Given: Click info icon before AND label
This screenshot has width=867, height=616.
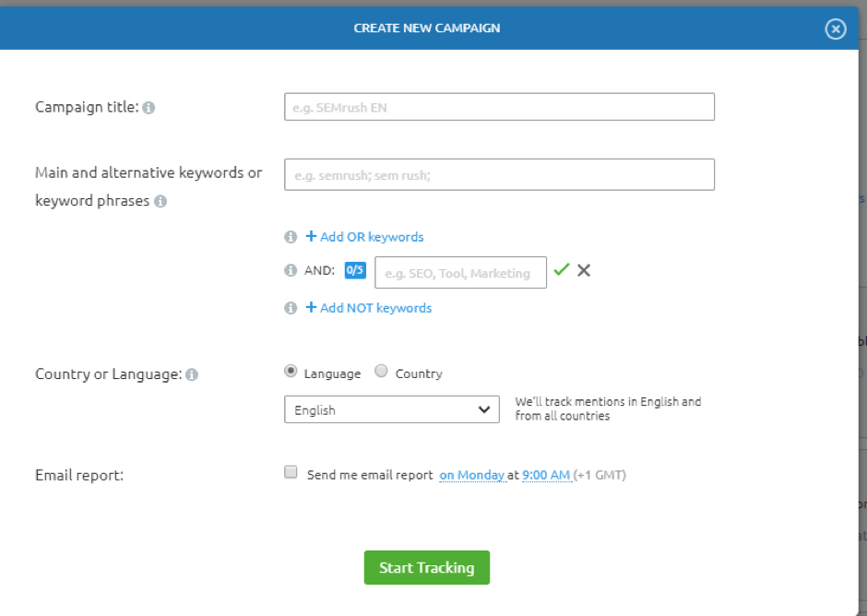Looking at the screenshot, I should 291,271.
